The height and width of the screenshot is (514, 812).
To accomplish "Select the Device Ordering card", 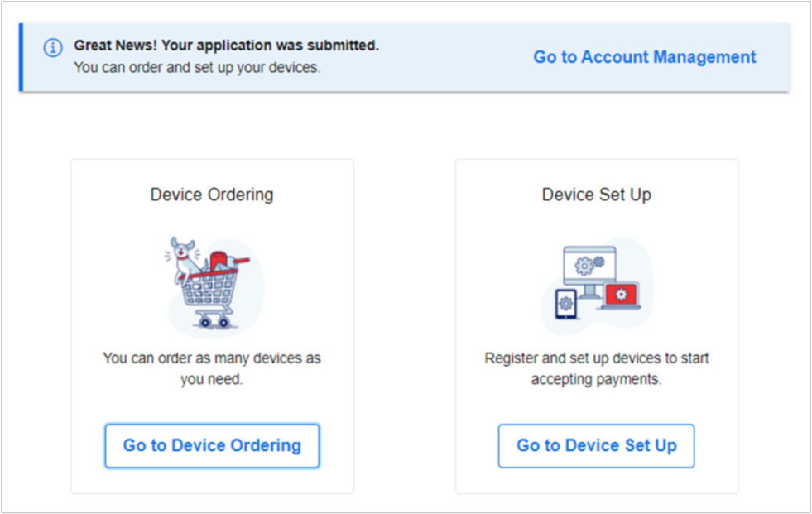I will click(x=211, y=324).
